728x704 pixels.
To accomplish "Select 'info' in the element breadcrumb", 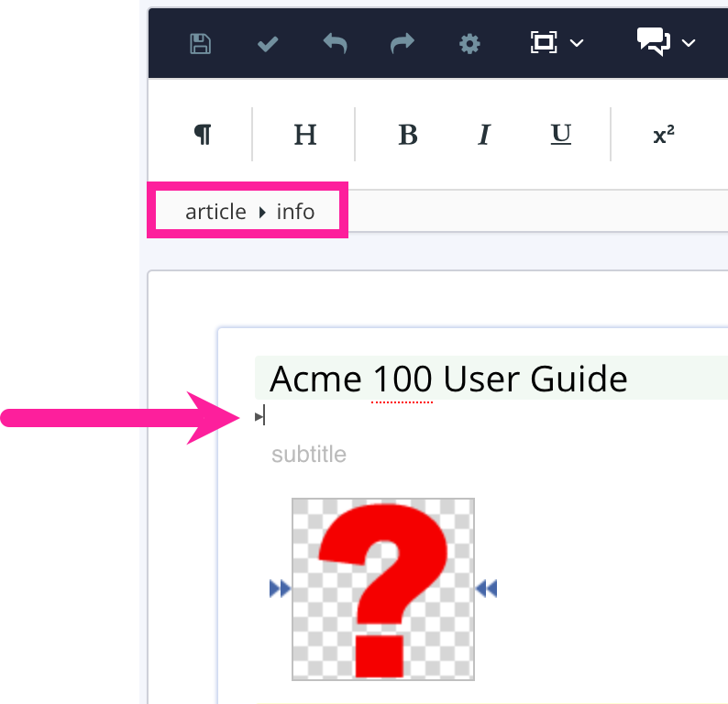I will pos(295,212).
